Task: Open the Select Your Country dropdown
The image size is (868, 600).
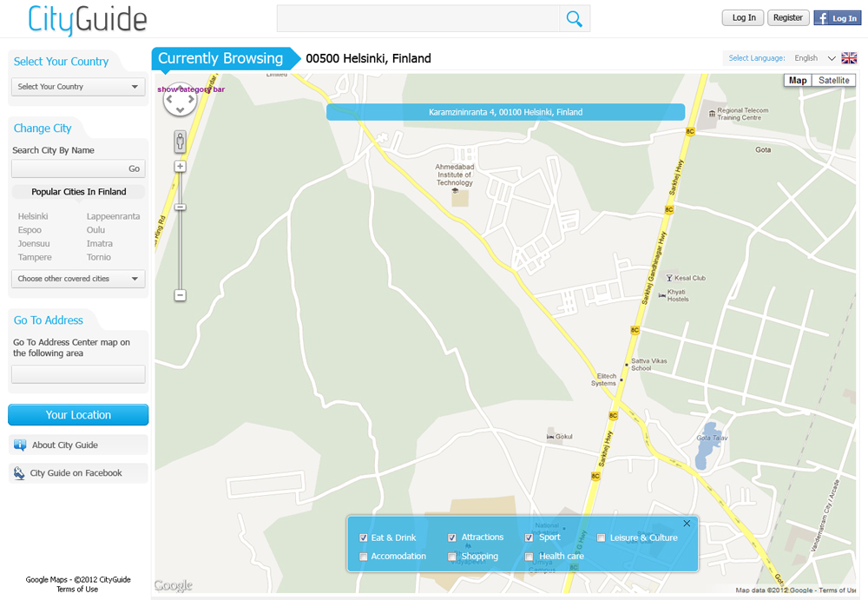Action: [x=78, y=87]
